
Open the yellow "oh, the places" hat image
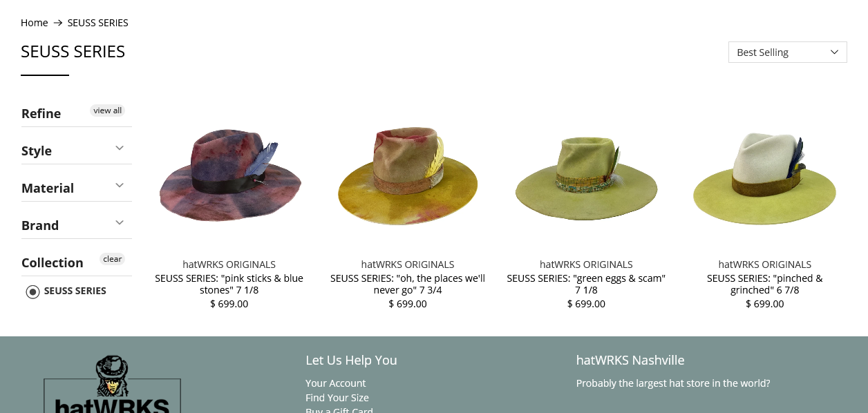(408, 173)
